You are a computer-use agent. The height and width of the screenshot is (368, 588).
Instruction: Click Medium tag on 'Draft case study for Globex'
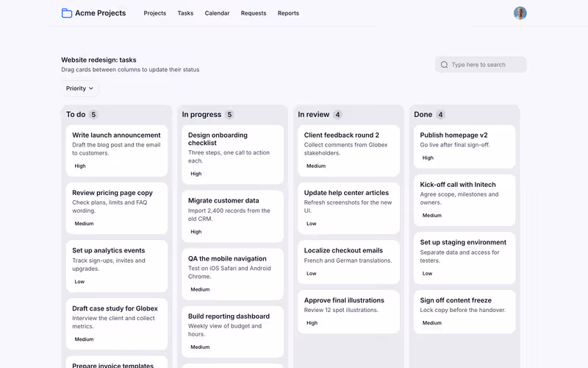point(84,339)
